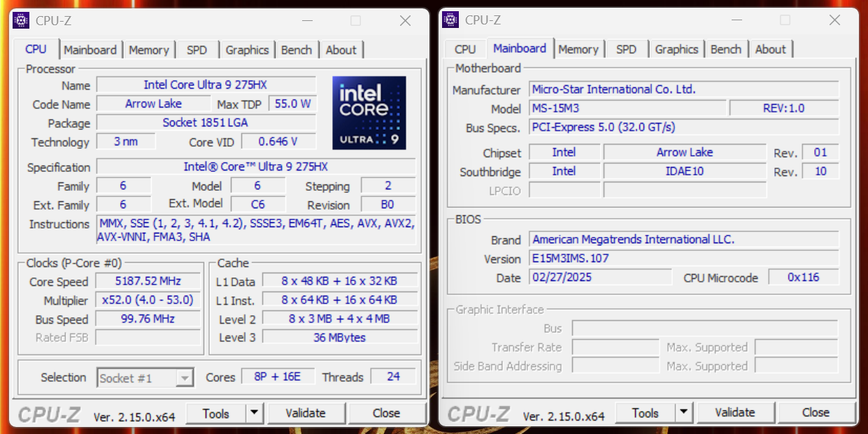Go to the SPD tab in right CPU-Z window
Screen dimensions: 868x434
click(x=626, y=49)
